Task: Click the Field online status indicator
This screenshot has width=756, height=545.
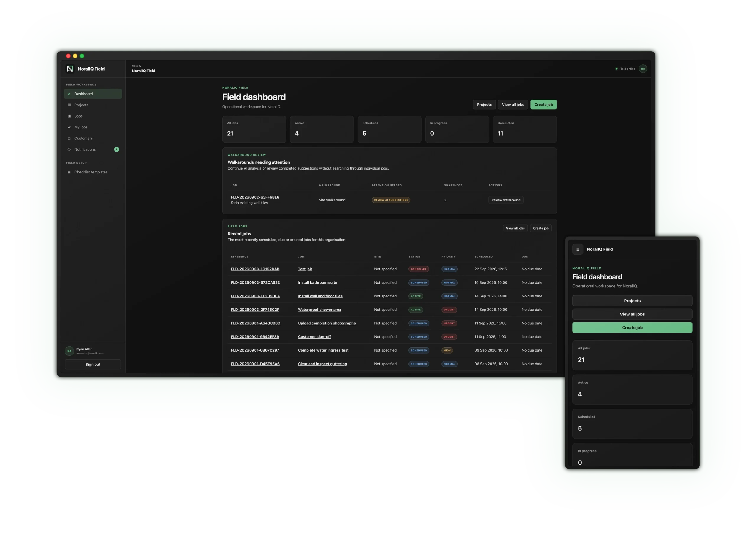Action: pyautogui.click(x=625, y=69)
